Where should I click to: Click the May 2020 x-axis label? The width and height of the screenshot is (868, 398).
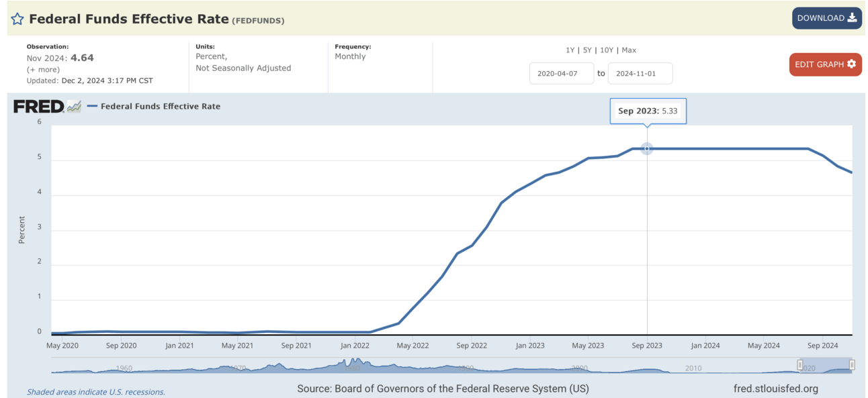[62, 346]
